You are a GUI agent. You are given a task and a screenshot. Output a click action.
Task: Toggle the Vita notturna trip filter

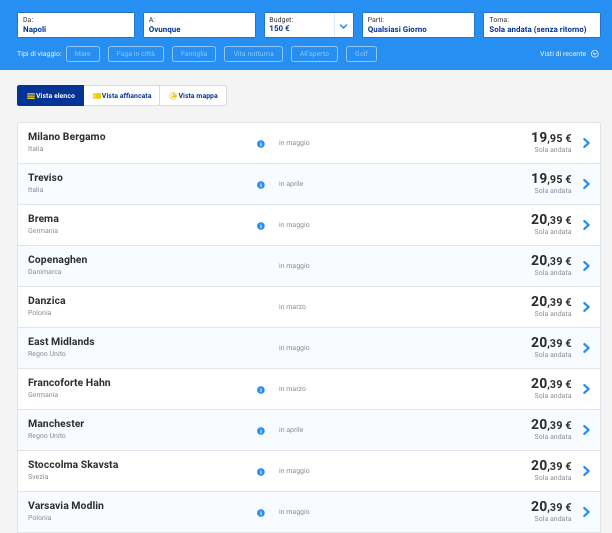click(252, 54)
